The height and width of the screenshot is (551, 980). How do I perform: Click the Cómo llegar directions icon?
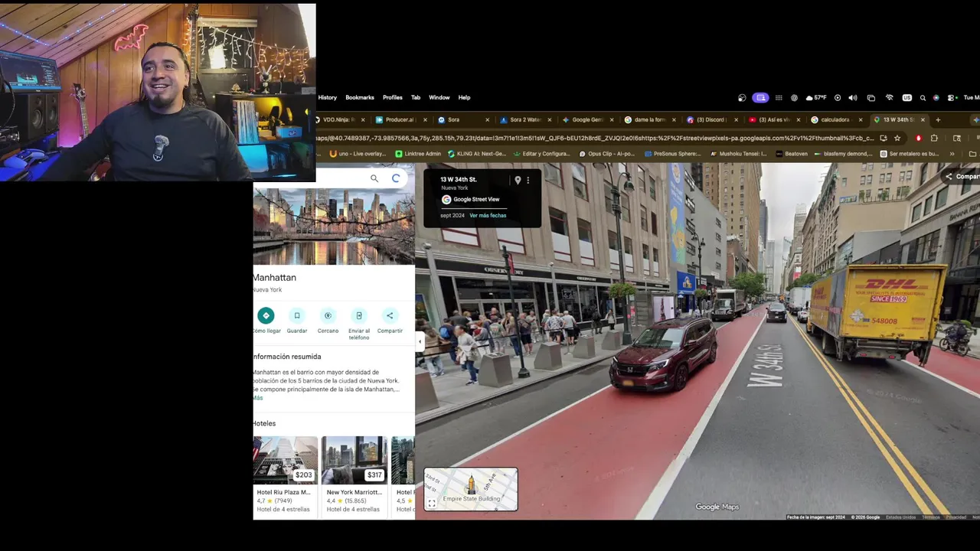point(266,315)
